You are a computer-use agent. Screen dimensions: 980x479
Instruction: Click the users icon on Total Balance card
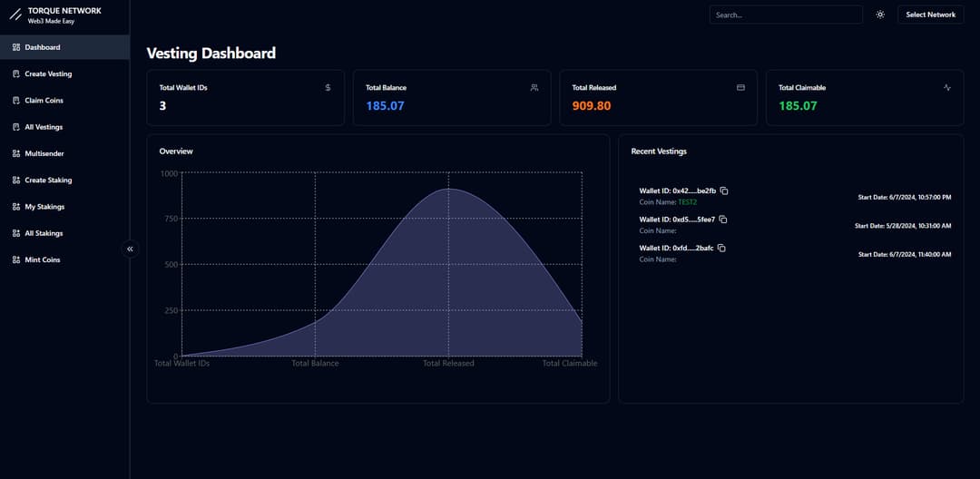(534, 88)
